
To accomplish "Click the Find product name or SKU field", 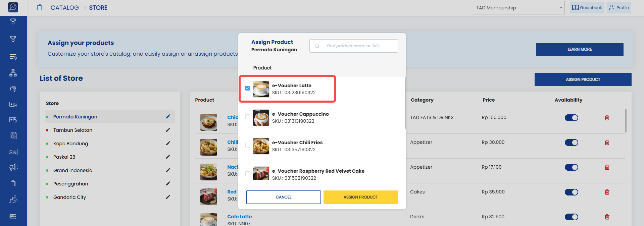I will click(x=360, y=46).
